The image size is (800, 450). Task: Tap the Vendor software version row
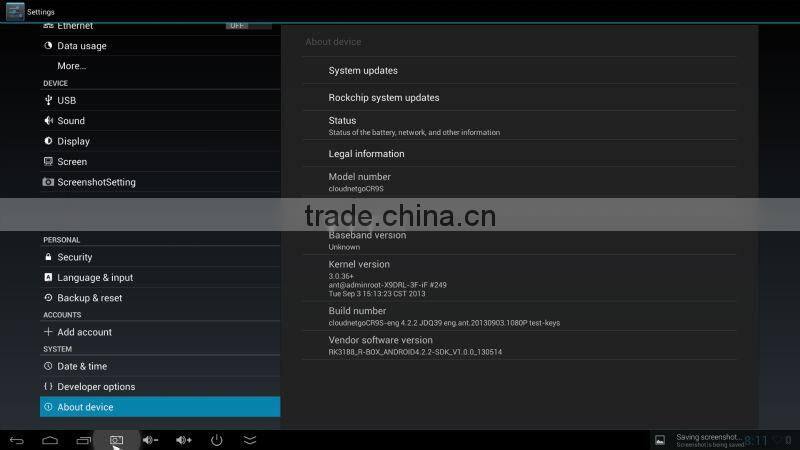519,345
